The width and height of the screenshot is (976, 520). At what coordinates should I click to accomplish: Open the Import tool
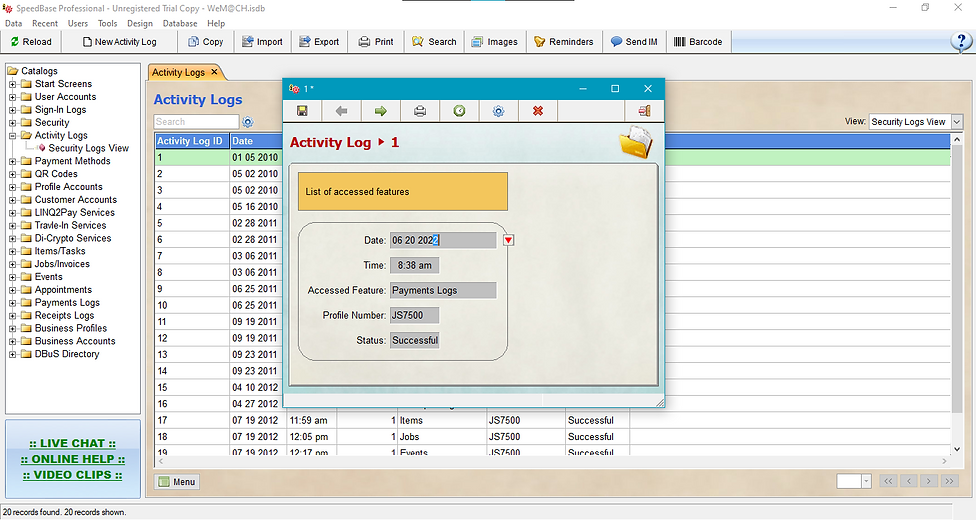[262, 42]
